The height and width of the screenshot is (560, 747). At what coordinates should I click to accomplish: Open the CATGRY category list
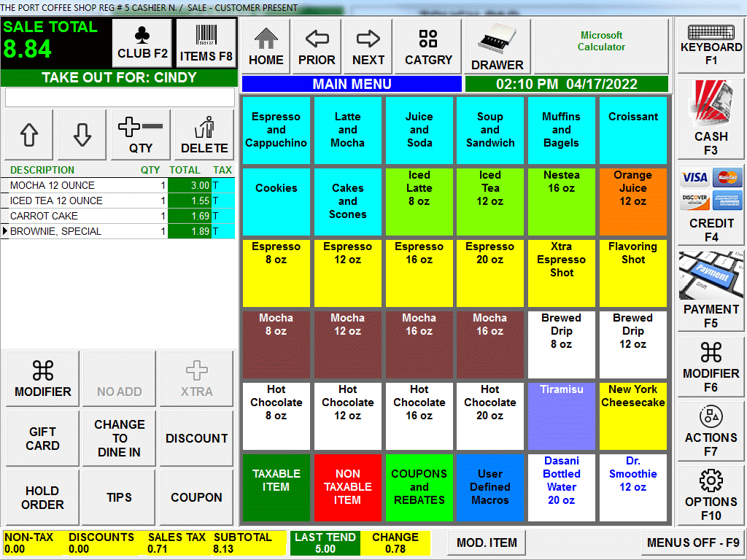[428, 47]
